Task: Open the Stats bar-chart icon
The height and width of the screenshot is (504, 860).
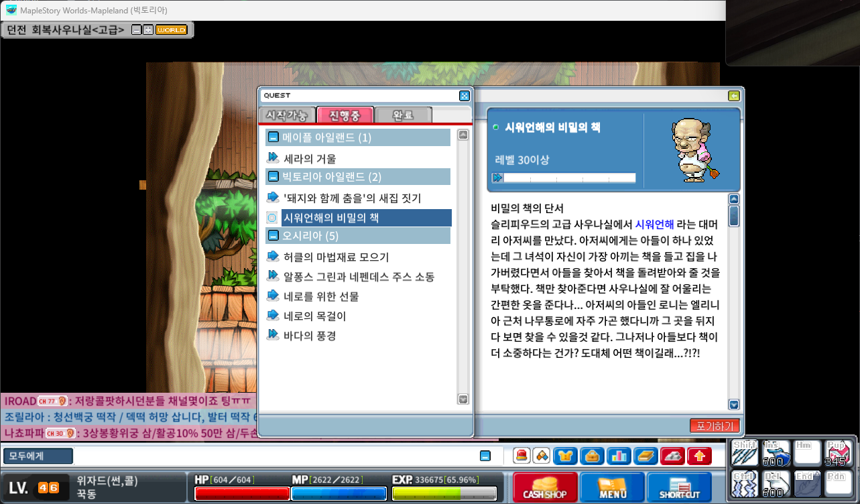Action: 619,456
